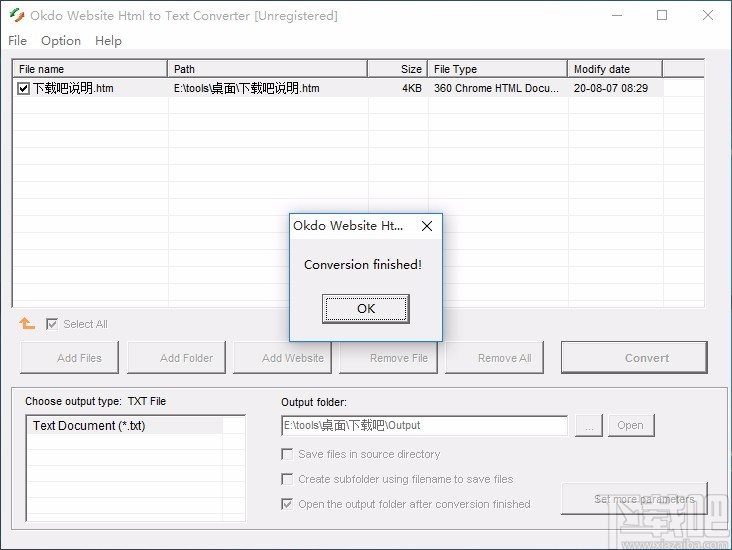Click the Set more parameters button

[x=634, y=499]
